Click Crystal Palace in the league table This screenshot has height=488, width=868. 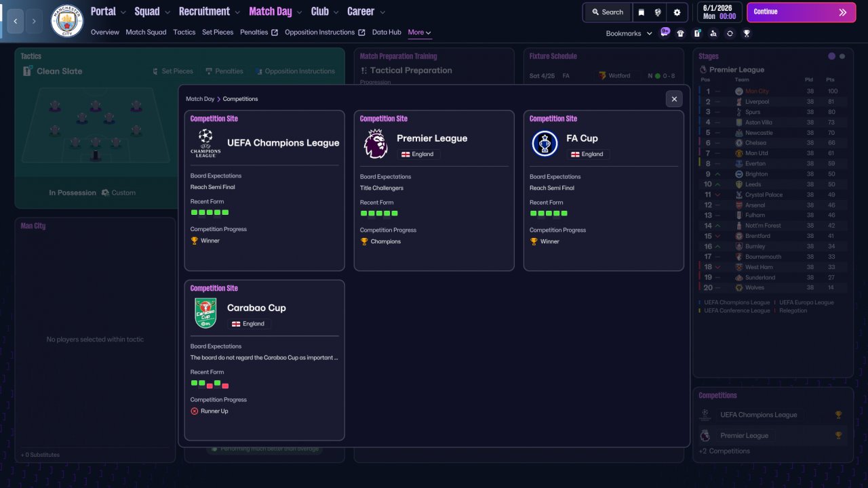(764, 195)
